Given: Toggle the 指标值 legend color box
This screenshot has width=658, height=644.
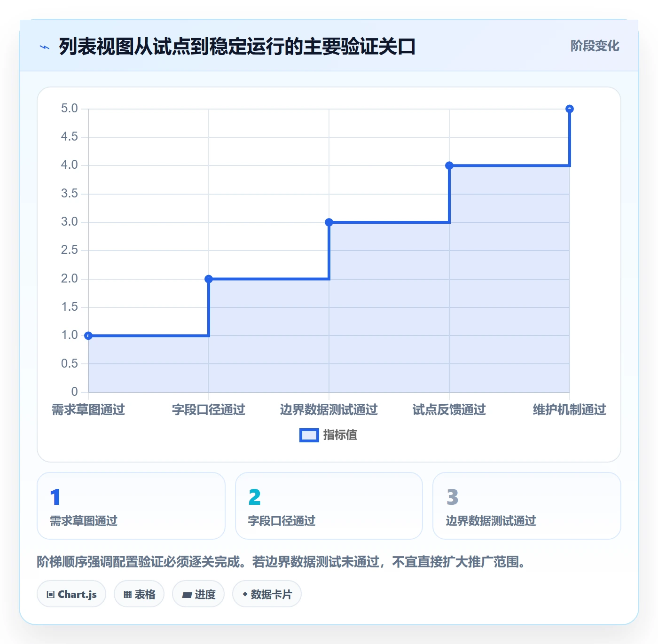Looking at the screenshot, I should point(309,435).
